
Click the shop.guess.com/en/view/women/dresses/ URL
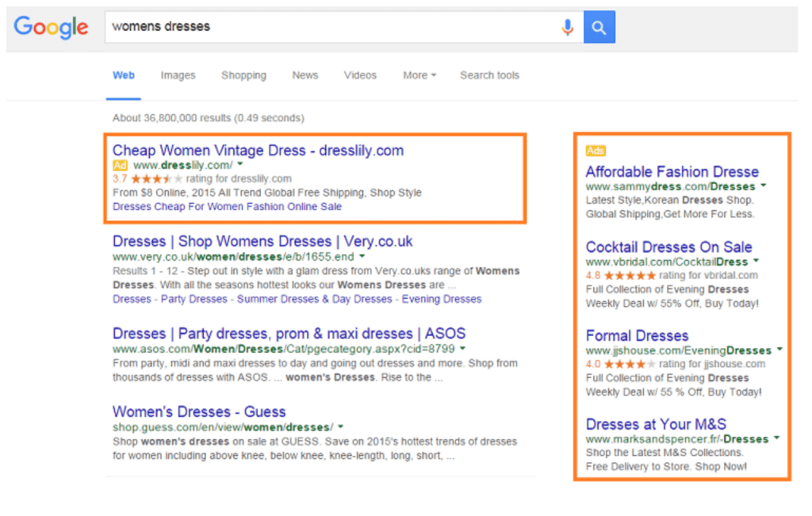point(223,427)
